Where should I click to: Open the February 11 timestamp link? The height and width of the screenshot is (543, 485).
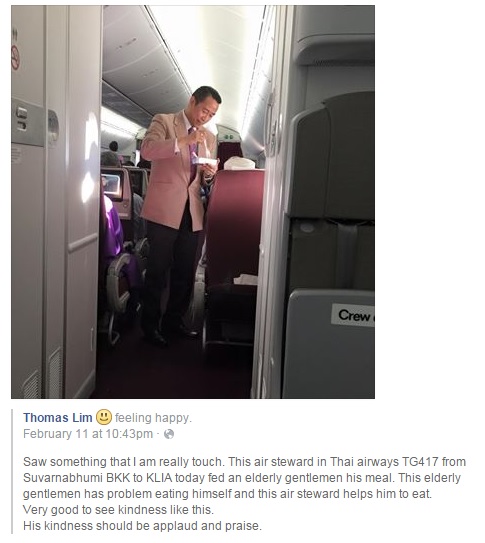(88, 434)
